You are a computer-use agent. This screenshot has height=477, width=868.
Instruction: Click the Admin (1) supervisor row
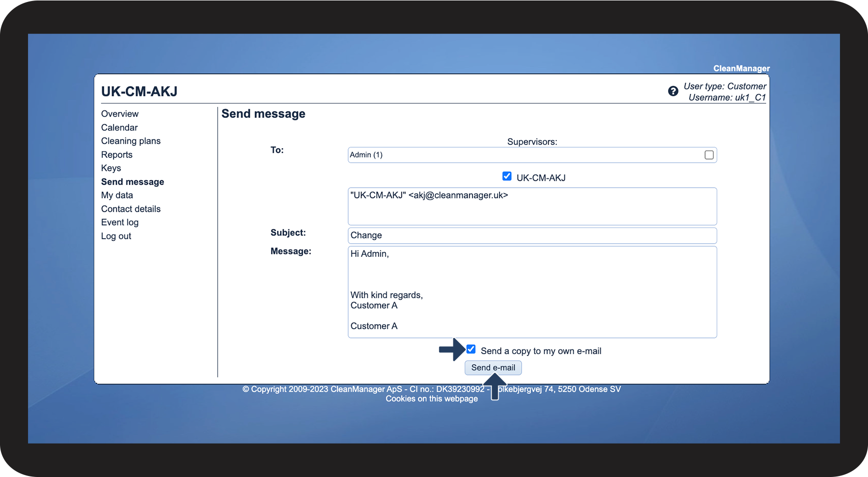click(532, 155)
